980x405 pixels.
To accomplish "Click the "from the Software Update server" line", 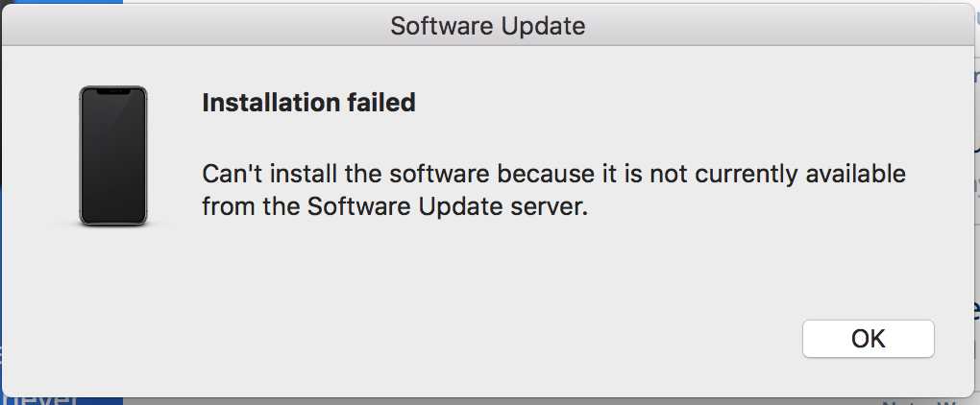I will (394, 207).
